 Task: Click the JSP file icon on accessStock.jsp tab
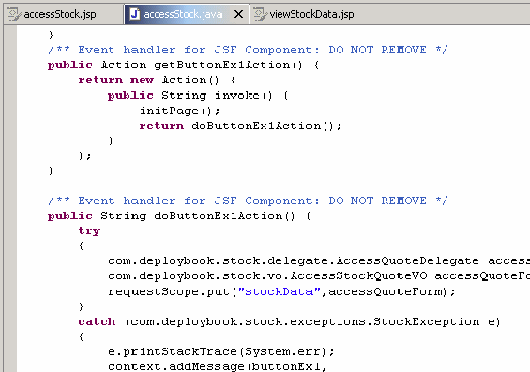[x=14, y=14]
